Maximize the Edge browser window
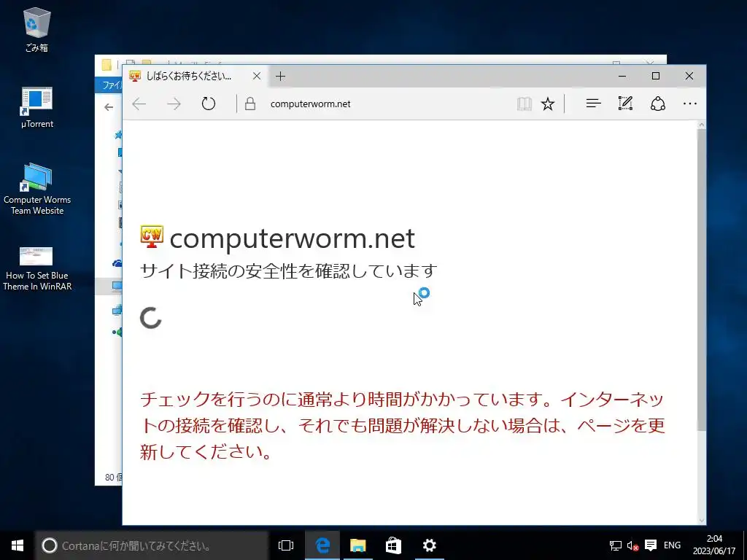 click(656, 76)
